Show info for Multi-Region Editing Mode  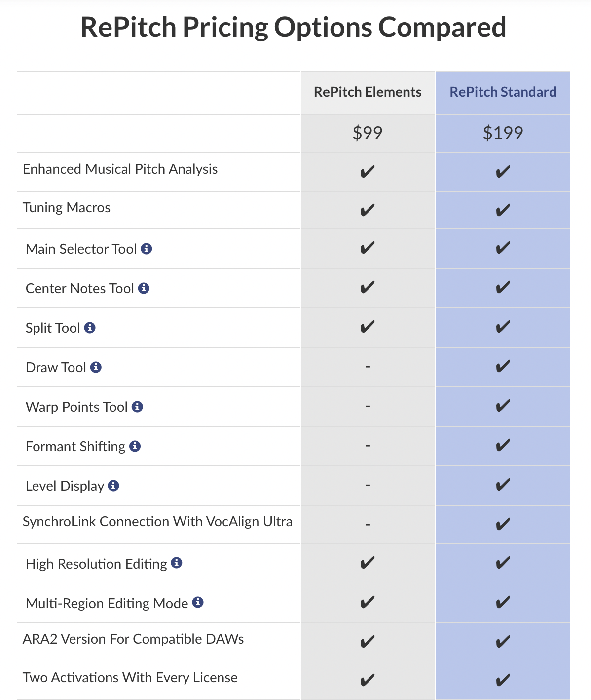point(198,602)
